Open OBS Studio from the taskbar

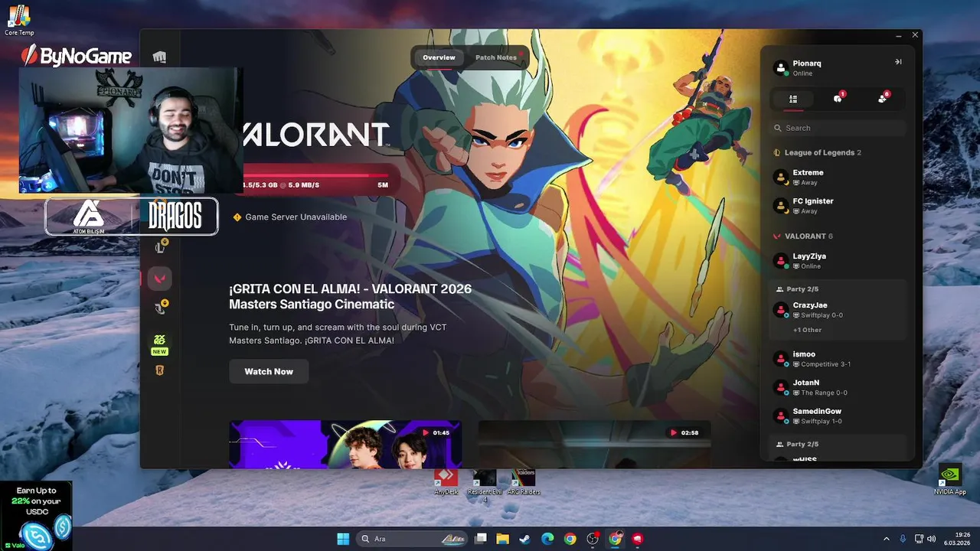(x=593, y=539)
